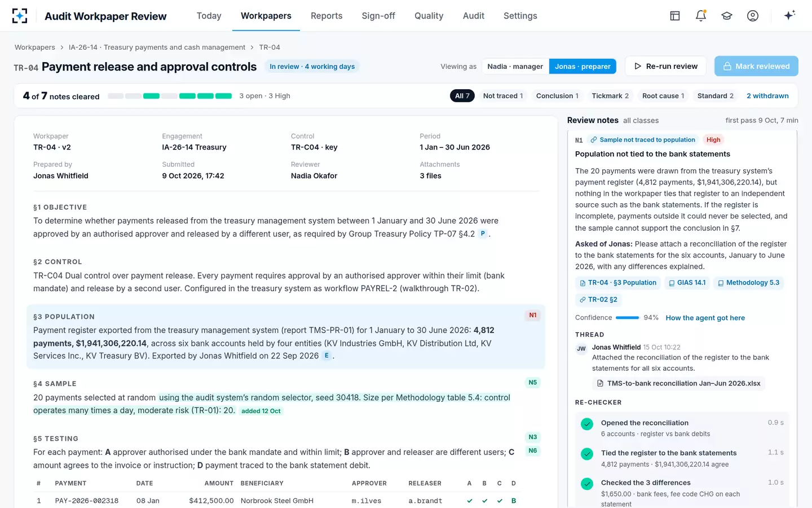
Task: Click the Mark reviewed button
Action: click(756, 66)
